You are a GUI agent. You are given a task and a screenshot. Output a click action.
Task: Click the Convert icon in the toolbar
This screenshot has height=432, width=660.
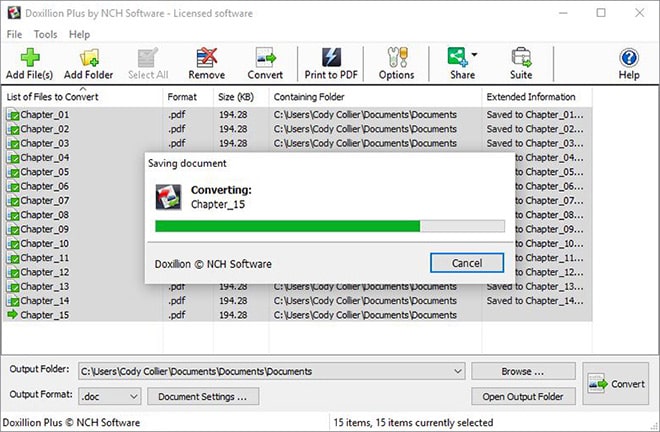click(265, 58)
